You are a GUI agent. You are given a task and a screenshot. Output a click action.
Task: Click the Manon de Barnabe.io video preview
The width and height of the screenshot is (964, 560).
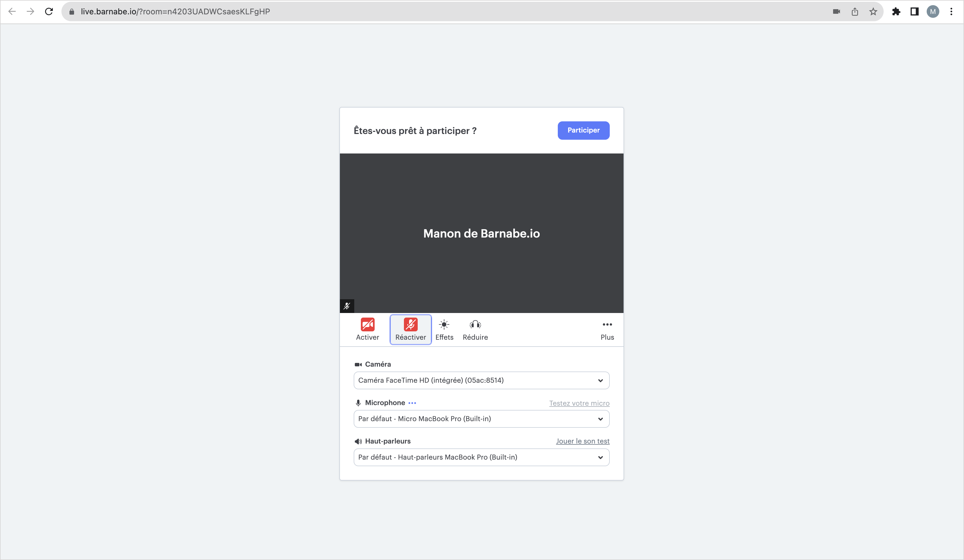[482, 233]
